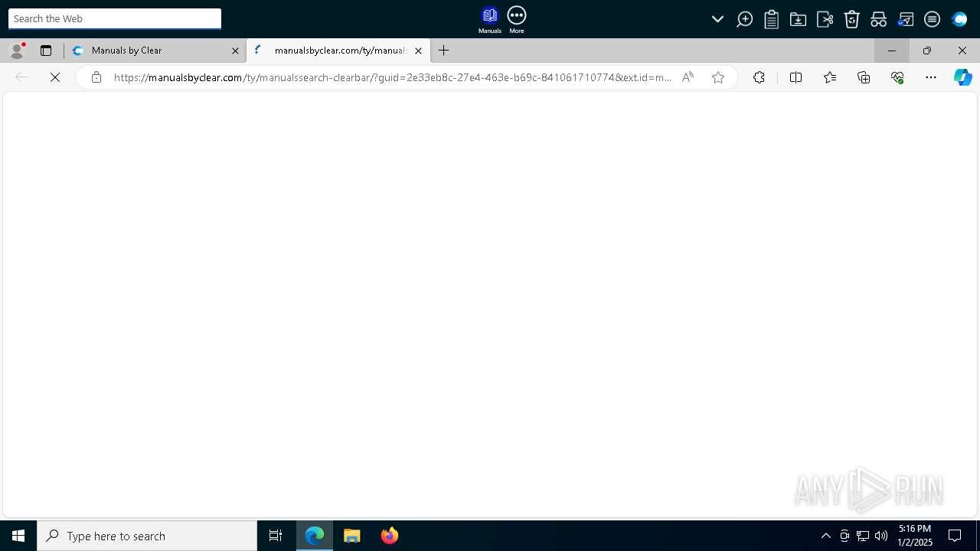The width and height of the screenshot is (980, 551).
Task: Open Collections icon
Action: pyautogui.click(x=864, y=77)
